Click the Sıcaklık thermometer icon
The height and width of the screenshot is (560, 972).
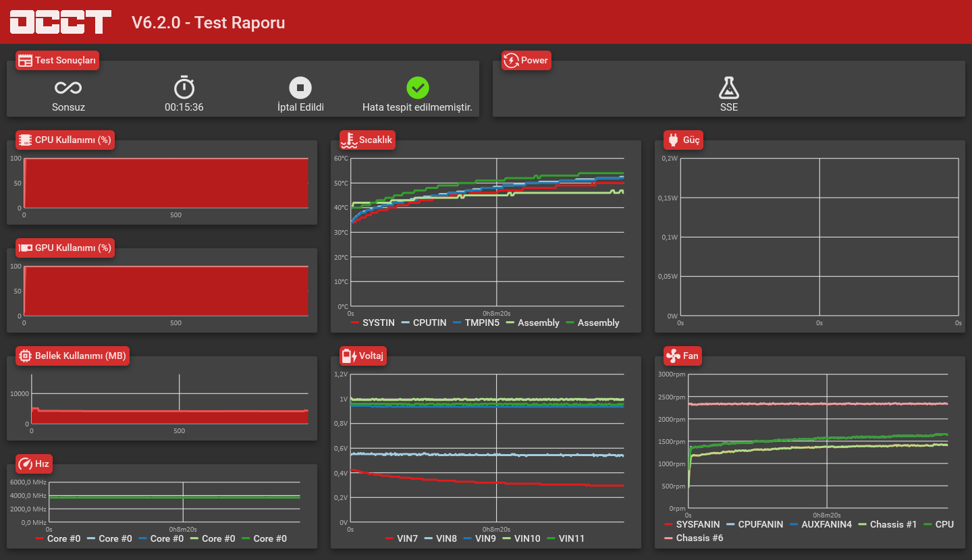point(348,140)
